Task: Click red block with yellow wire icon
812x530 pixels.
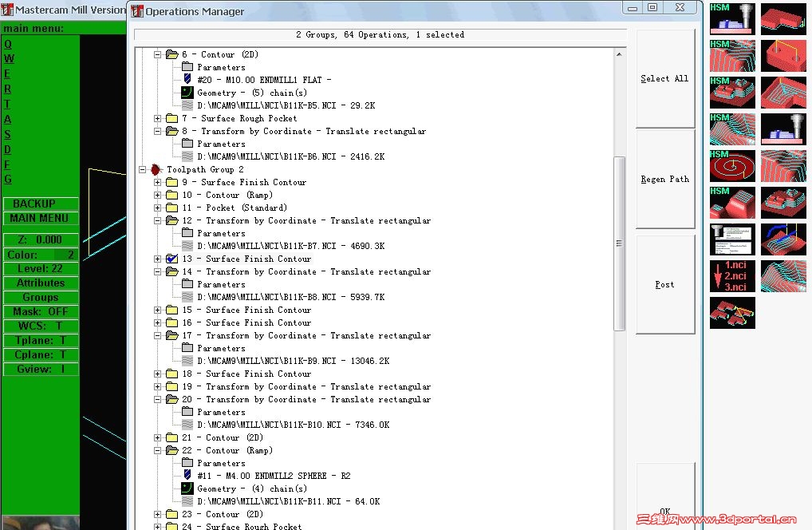Action: [x=783, y=55]
